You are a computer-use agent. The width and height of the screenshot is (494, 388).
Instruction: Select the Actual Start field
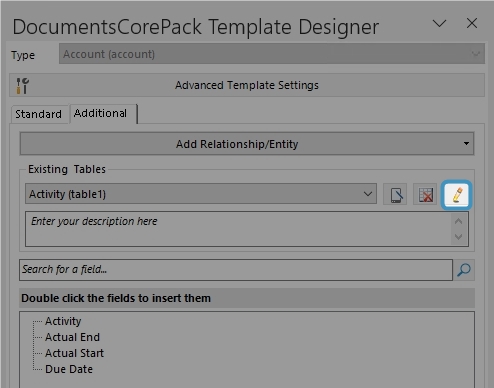[x=74, y=353]
